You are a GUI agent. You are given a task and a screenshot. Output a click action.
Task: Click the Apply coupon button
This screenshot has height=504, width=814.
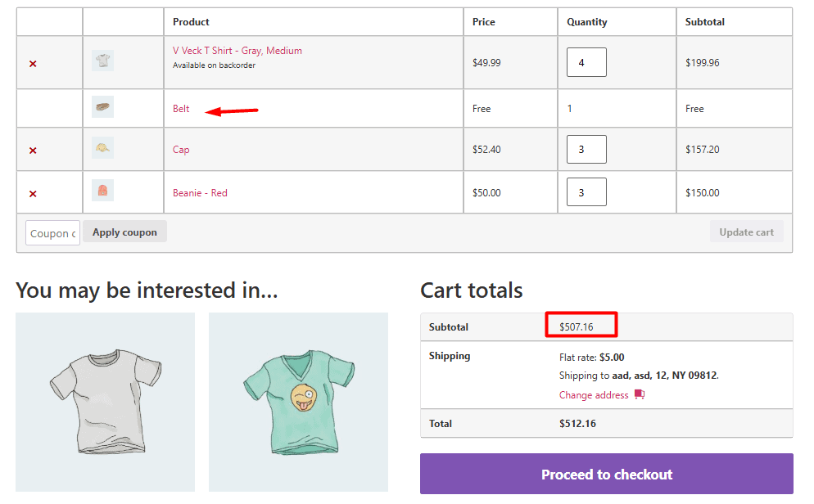(x=124, y=232)
